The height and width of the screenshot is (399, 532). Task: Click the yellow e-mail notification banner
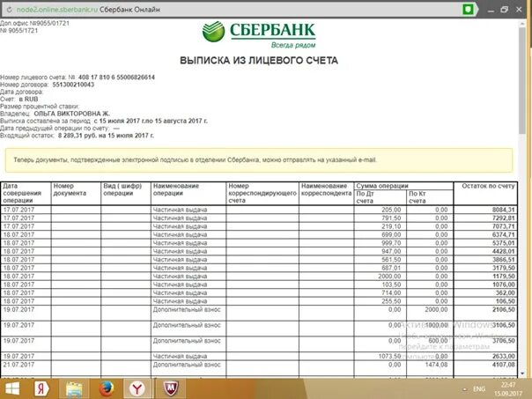259,160
